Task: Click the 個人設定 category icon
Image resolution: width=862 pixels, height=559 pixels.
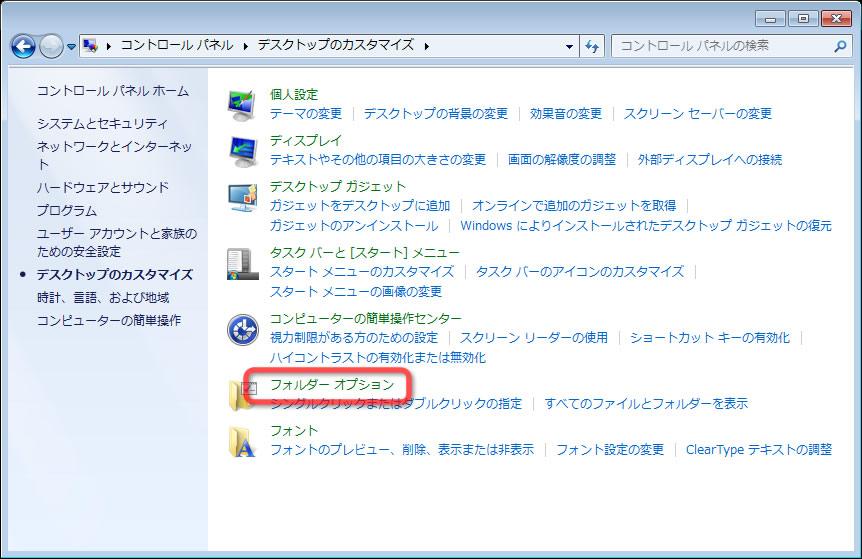Action: pyautogui.click(x=242, y=104)
